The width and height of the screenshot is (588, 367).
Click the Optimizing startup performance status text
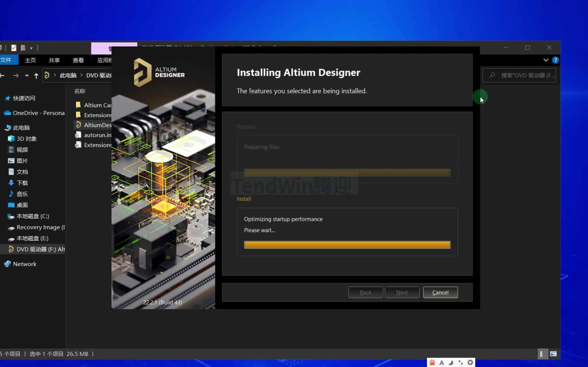[x=283, y=219]
